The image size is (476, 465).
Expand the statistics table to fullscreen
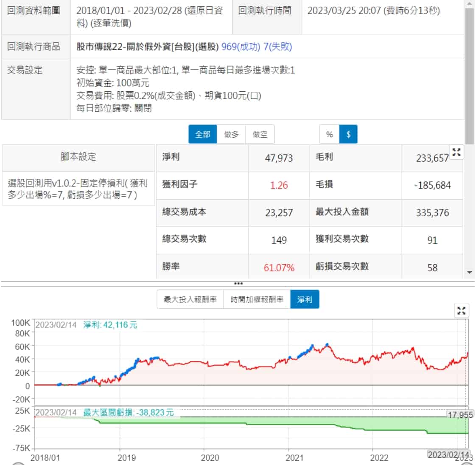pos(456,152)
